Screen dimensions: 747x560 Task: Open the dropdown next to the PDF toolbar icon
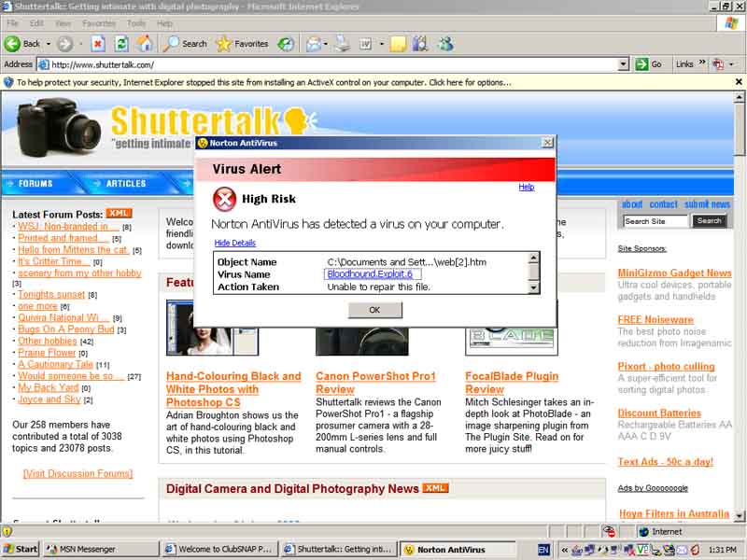(731, 64)
